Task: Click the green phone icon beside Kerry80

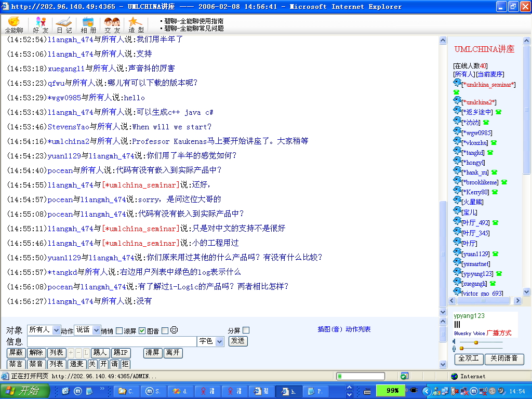Action: coord(495,192)
